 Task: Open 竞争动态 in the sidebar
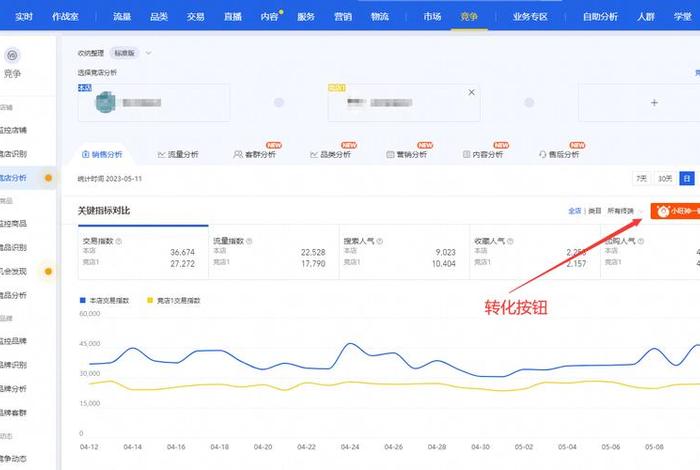coord(13,458)
